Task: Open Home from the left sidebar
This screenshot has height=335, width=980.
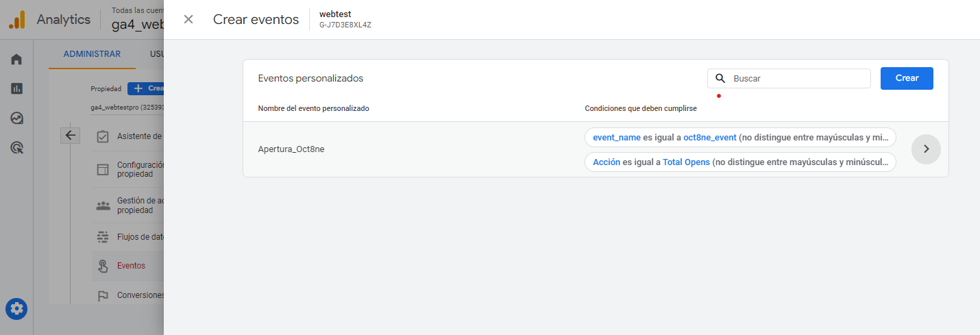Action: point(16,60)
